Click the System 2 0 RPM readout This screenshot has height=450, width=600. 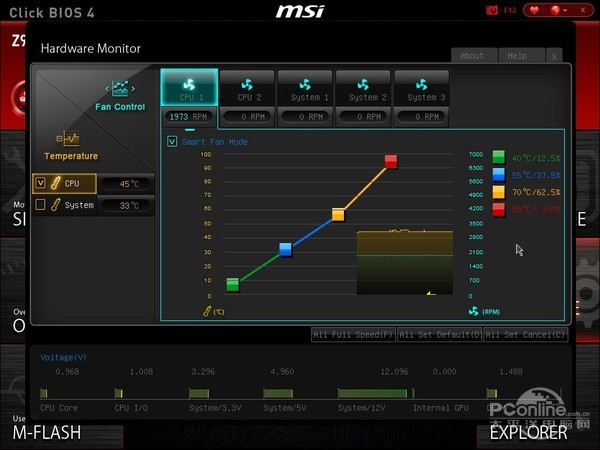(x=363, y=117)
